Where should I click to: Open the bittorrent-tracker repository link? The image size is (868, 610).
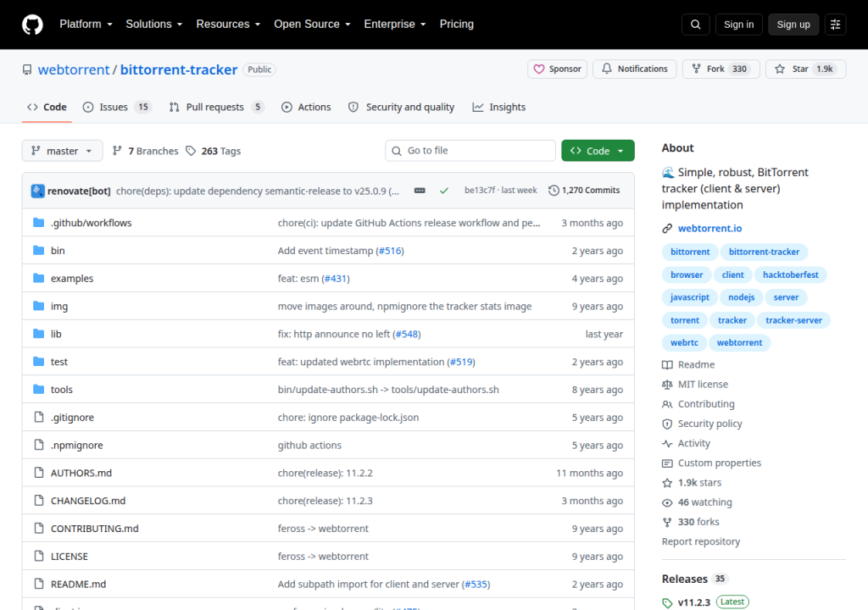(179, 69)
